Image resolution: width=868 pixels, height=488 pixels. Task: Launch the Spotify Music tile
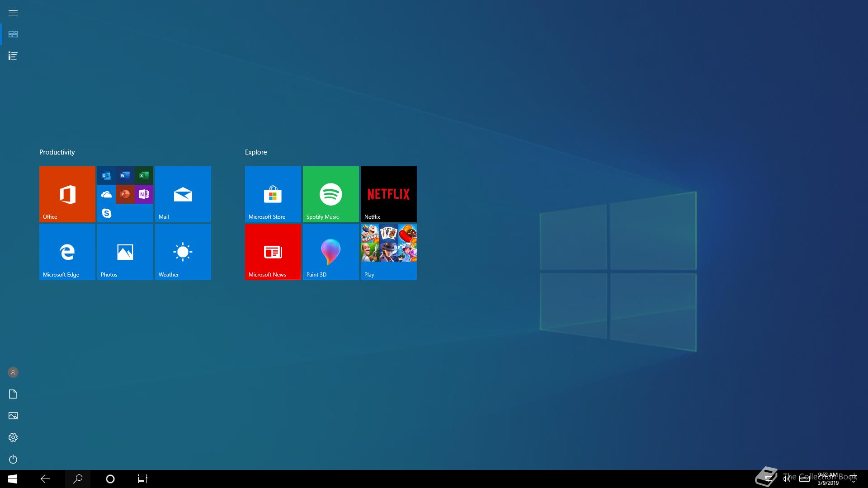click(331, 194)
